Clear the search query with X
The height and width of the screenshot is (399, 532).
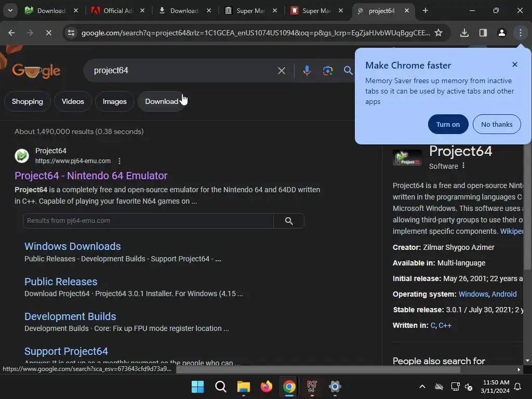coord(281,71)
